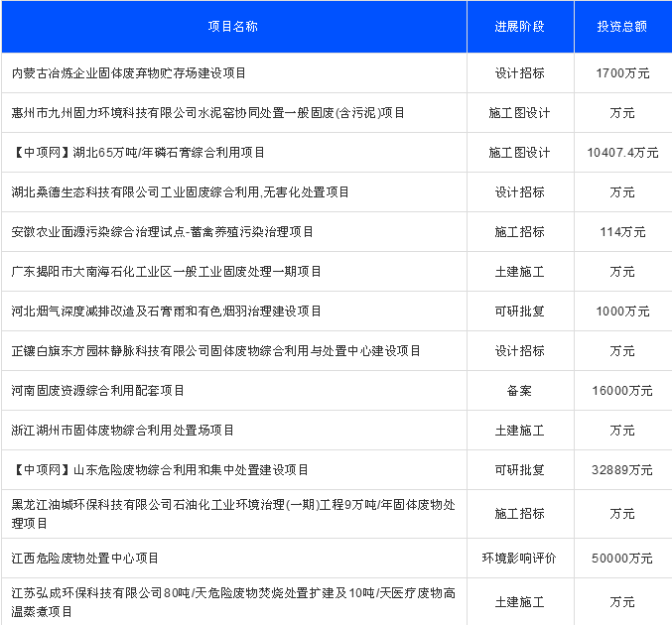The height and width of the screenshot is (625, 672).
Task: Click the 10407.4万元 investment amount
Action: 622,153
